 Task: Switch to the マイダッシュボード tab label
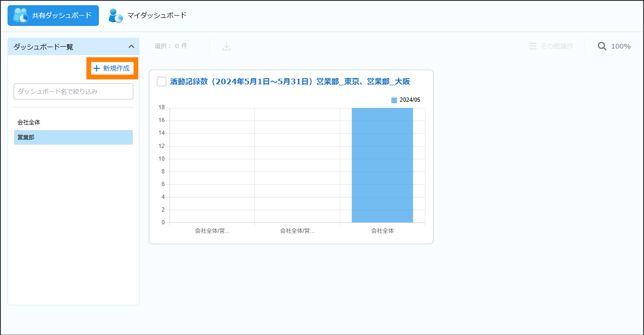157,16
